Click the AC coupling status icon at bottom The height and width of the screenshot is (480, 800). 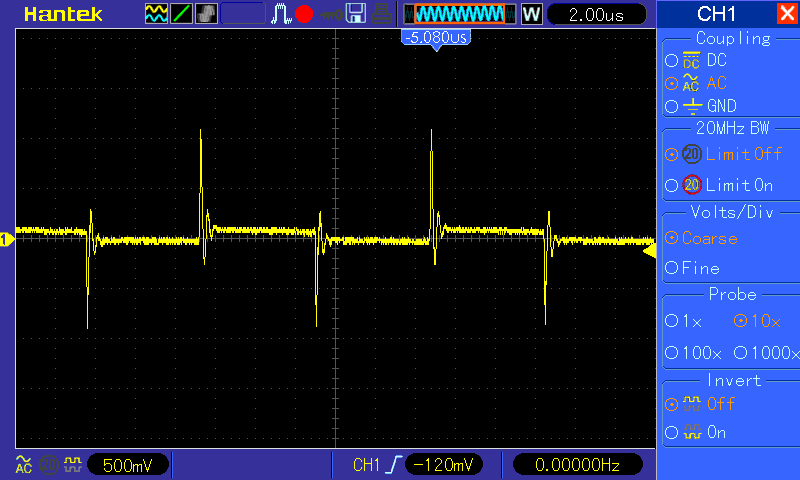click(x=23, y=464)
